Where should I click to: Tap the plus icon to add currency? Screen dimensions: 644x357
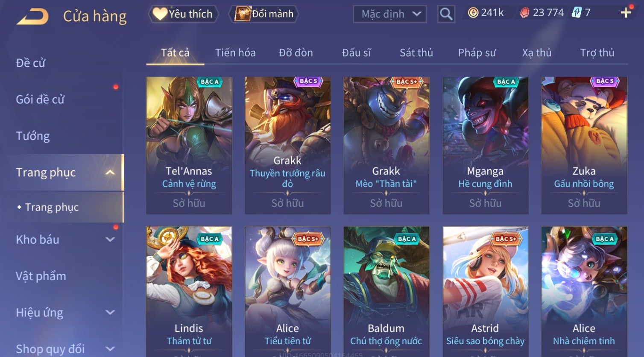pos(626,13)
